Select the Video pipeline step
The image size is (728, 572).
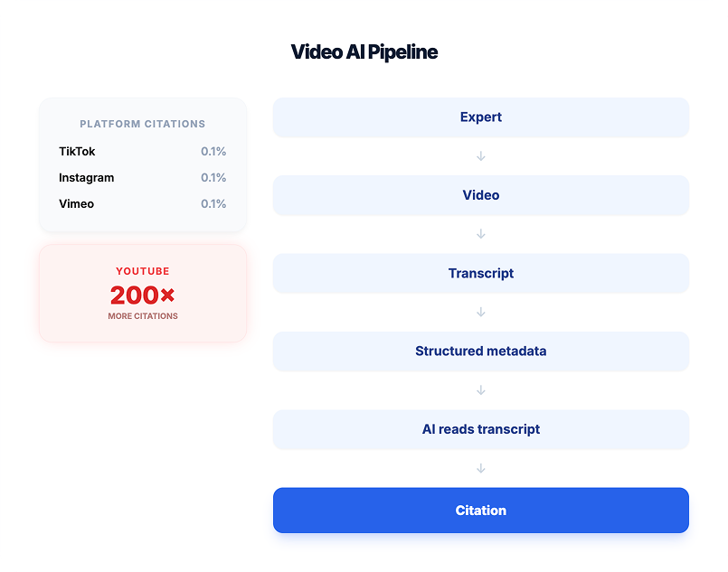coord(480,195)
